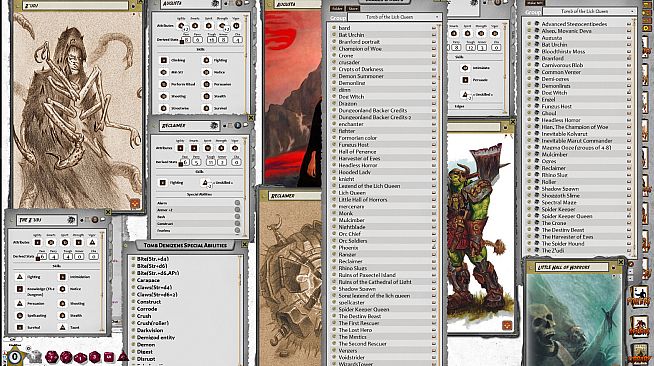Click orange share icon on orc image

coord(507,325)
